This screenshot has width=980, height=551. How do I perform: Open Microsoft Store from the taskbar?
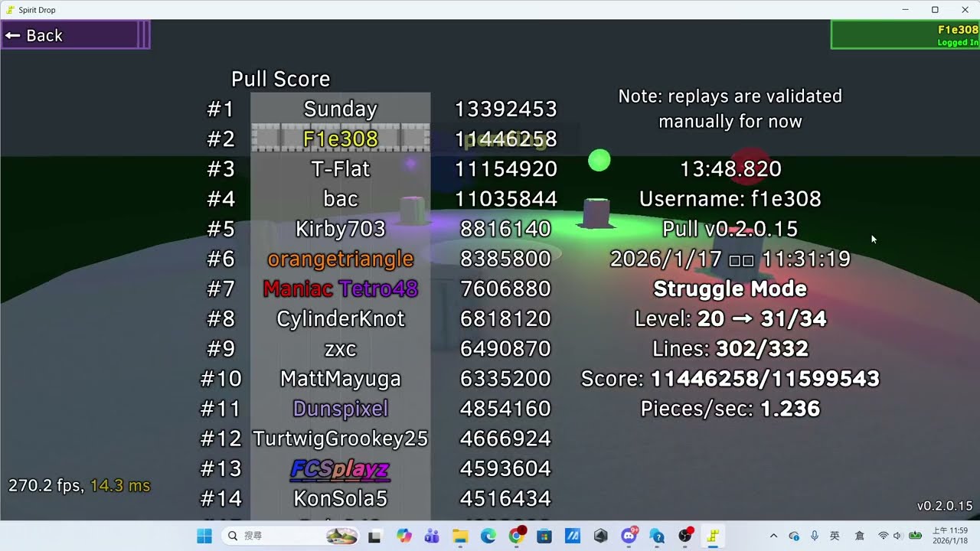[544, 536]
